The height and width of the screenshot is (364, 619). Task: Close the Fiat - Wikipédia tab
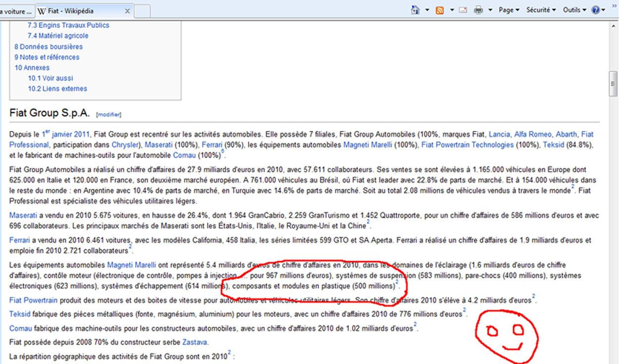127,10
